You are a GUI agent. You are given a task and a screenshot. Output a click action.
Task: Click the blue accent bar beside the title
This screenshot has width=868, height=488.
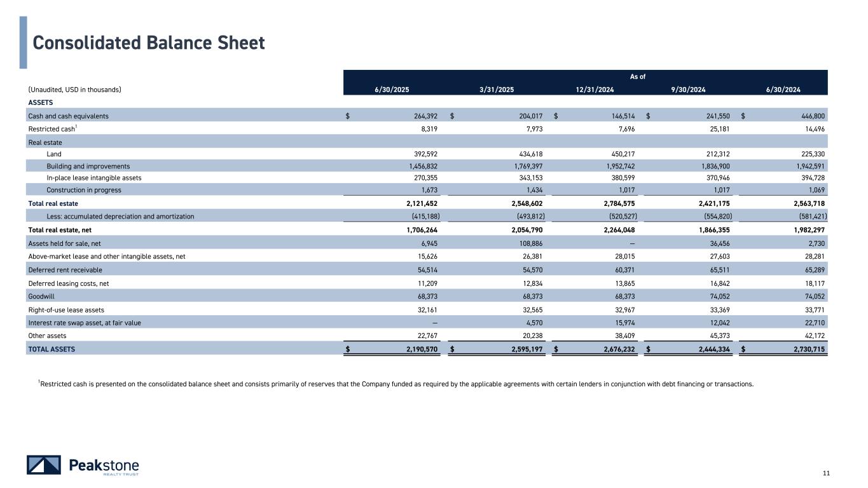(23, 42)
